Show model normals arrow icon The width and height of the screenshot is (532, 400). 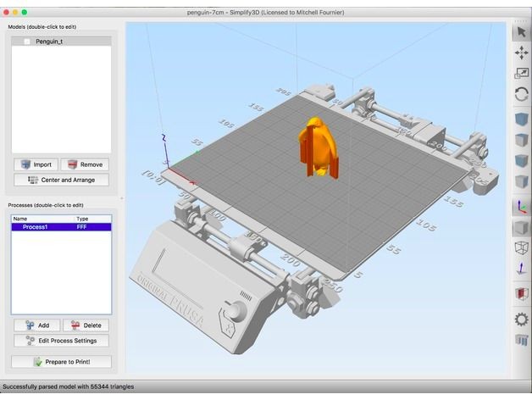(521, 269)
